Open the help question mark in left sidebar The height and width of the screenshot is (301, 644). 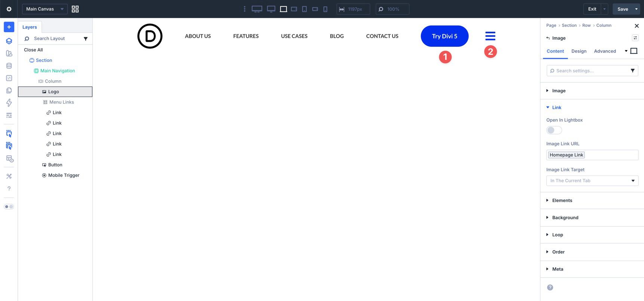pyautogui.click(x=9, y=189)
